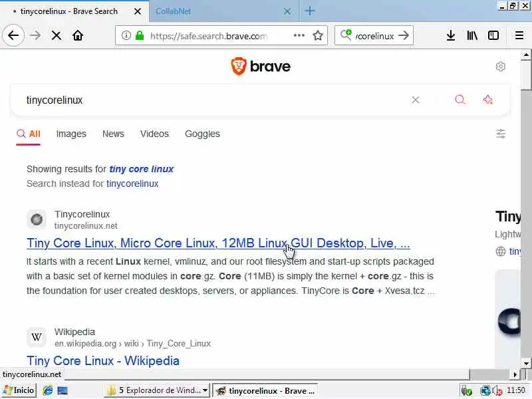532x399 pixels.
Task: Close the tinycorelinux Brave Search tab
Action: (138, 11)
